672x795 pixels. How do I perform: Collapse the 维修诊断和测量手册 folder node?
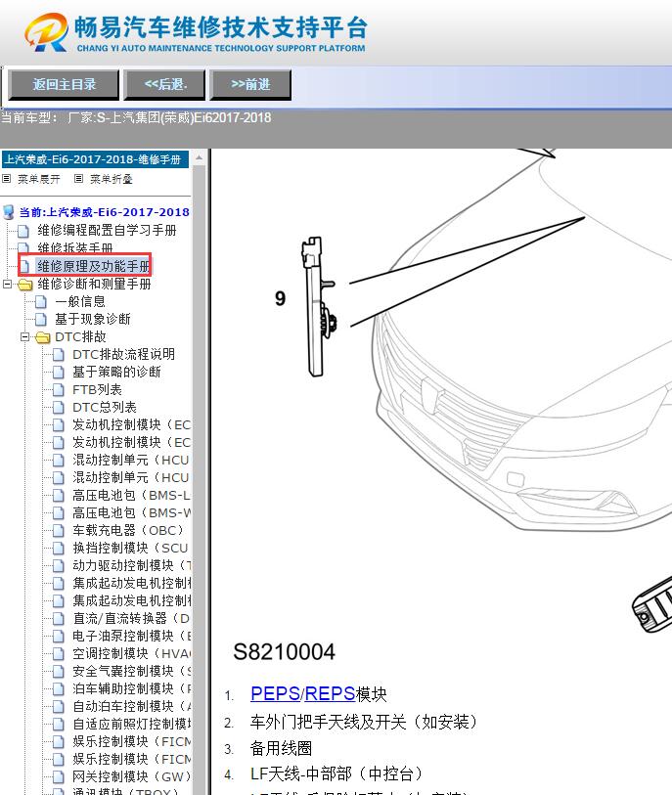tap(7, 284)
